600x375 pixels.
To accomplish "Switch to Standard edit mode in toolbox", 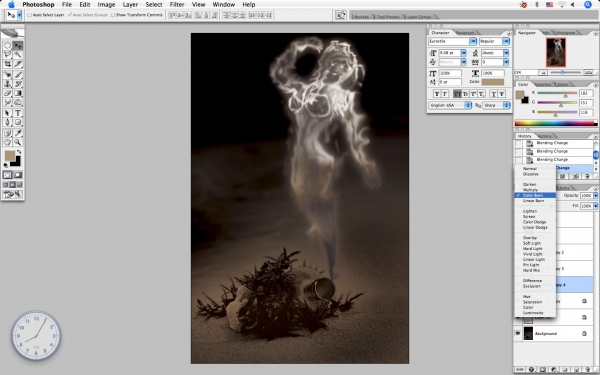I will (x=7, y=175).
